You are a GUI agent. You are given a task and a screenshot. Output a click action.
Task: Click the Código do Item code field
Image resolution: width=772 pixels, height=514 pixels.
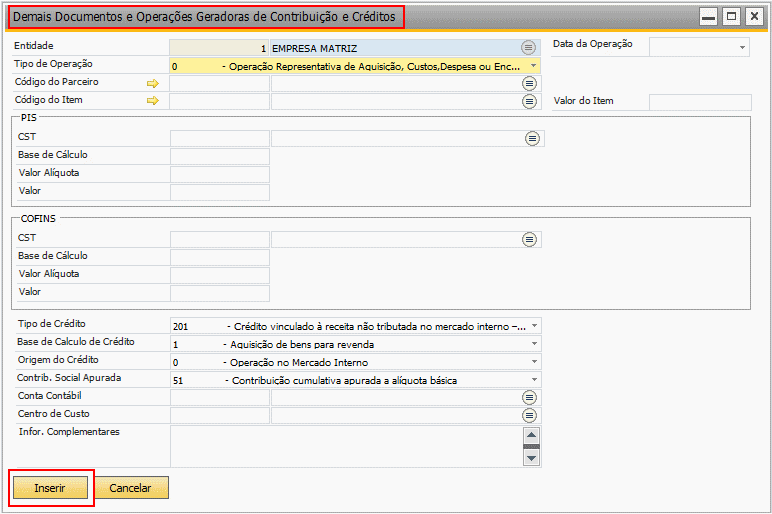coord(220,101)
